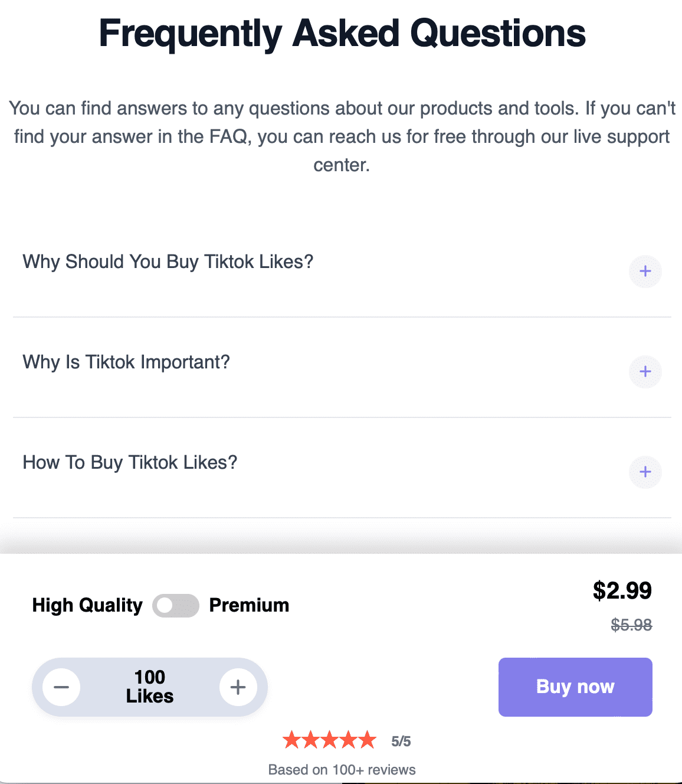This screenshot has height=784, width=682.
Task: Click the middle star in the review rating
Action: 329,739
